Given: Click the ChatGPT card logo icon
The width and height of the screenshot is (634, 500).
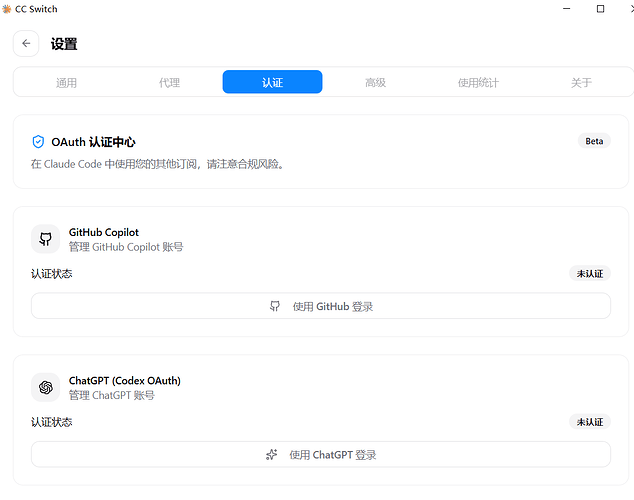Looking at the screenshot, I should 46,387.
